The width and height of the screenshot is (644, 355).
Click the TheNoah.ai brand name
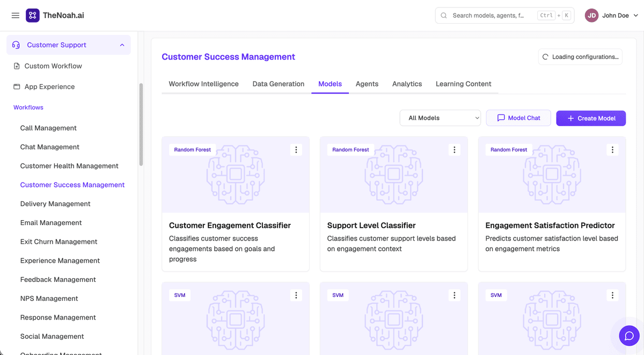[x=63, y=16]
